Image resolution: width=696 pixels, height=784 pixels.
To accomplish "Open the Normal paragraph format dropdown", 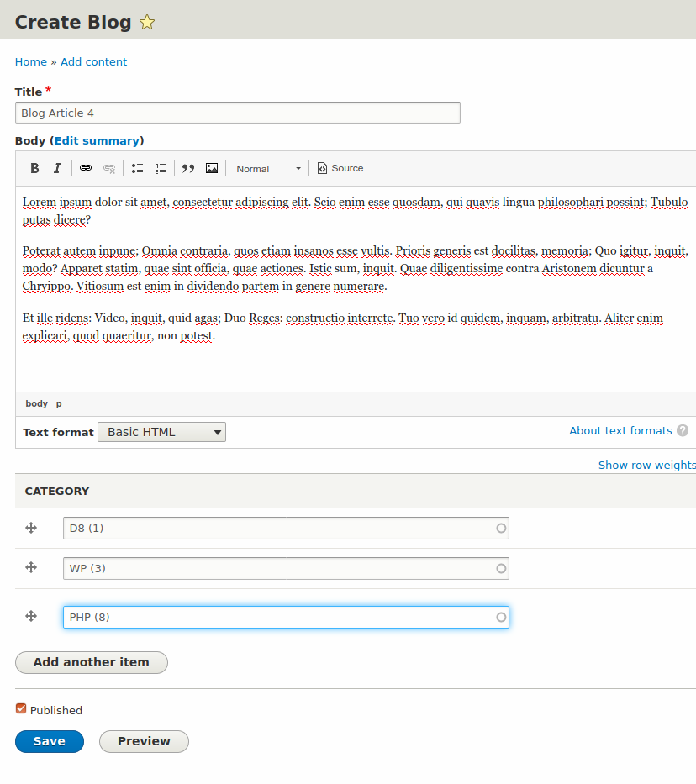I will click(x=268, y=169).
